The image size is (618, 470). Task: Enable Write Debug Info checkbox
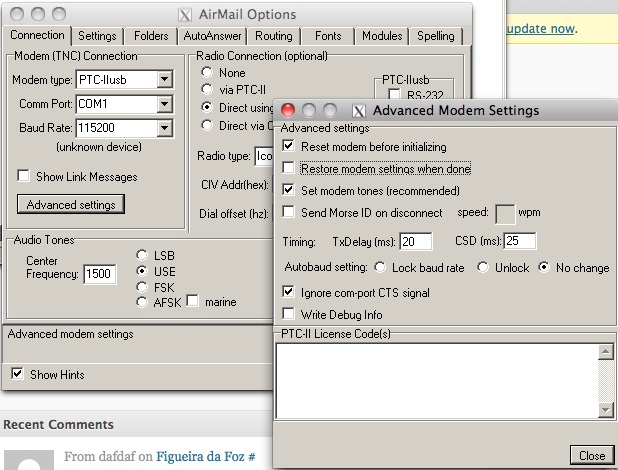click(289, 314)
